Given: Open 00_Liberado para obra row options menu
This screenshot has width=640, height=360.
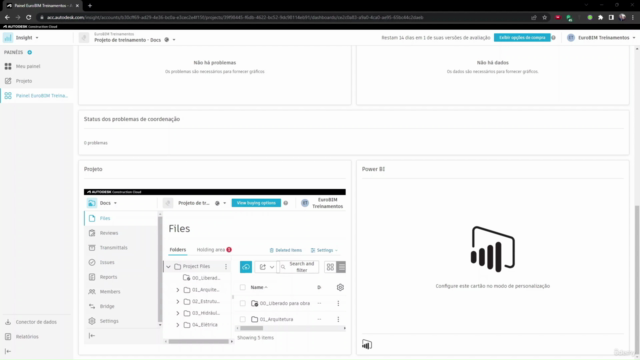Looking at the screenshot, I should [x=338, y=303].
